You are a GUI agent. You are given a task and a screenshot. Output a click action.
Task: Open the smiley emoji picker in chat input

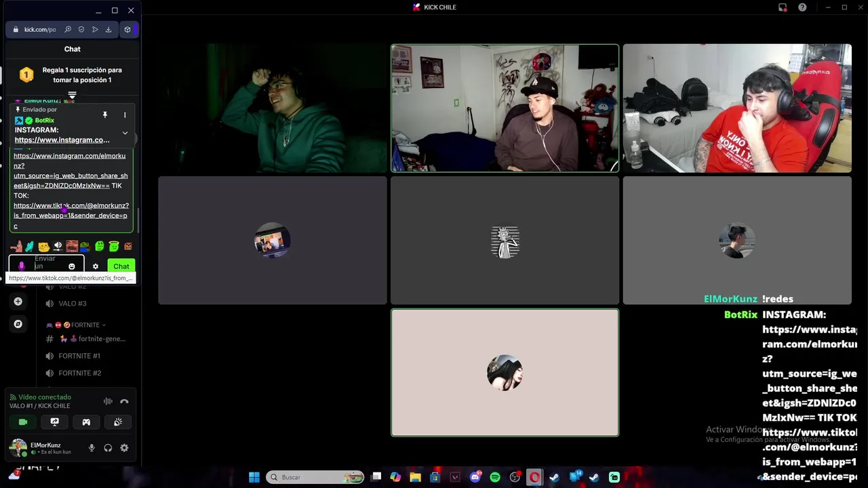(x=72, y=266)
